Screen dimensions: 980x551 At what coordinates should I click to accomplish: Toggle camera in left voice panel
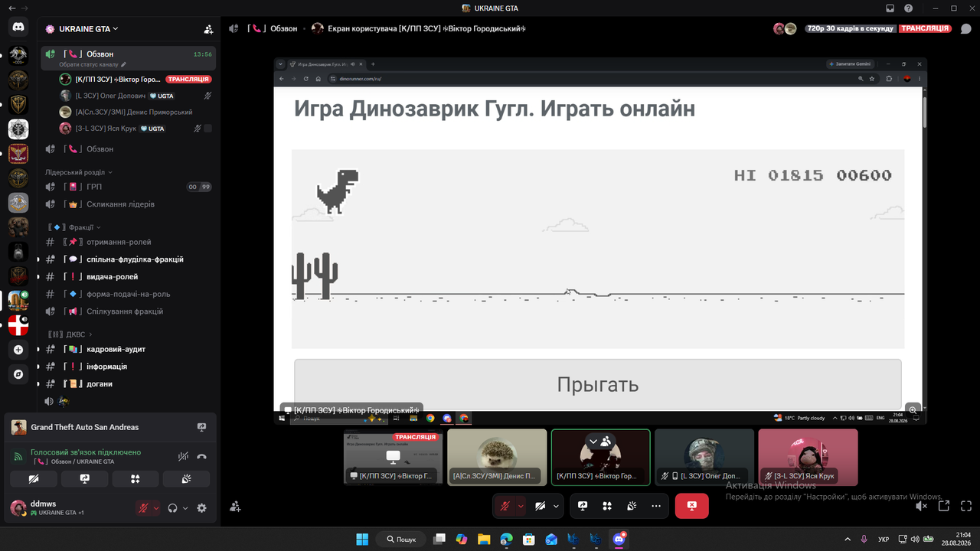(34, 479)
